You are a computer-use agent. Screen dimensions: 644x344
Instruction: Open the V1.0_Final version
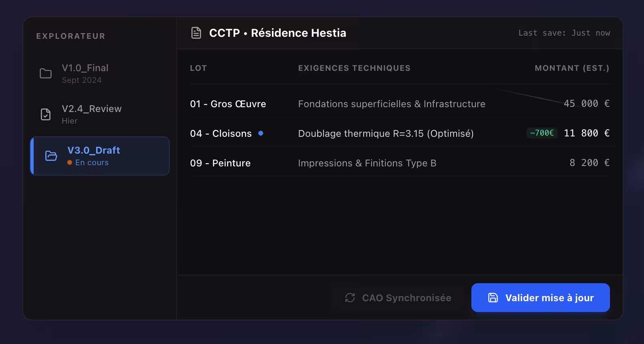pos(100,74)
